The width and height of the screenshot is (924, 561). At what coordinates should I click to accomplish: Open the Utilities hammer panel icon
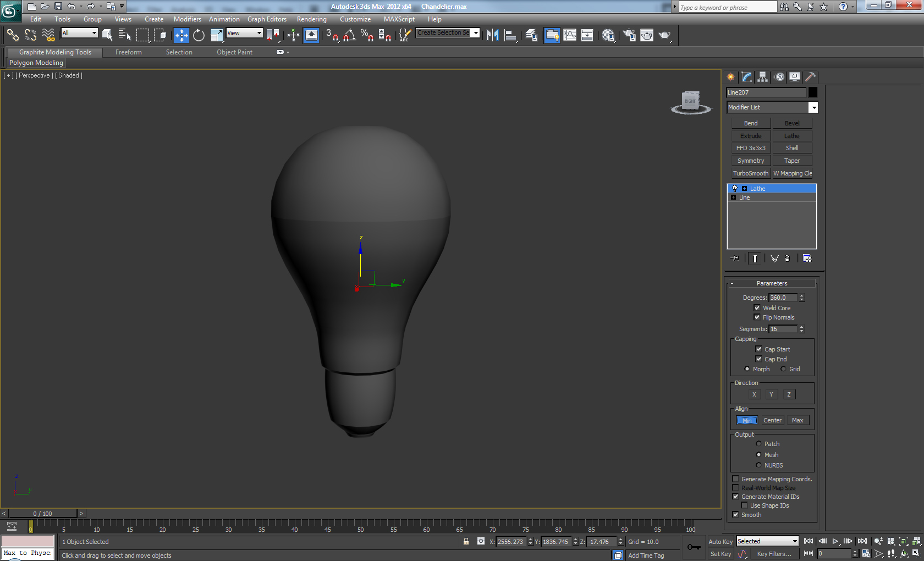[810, 77]
